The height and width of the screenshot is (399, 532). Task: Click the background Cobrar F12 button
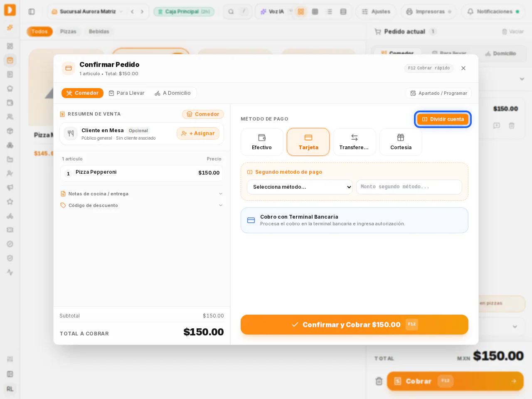pyautogui.click(x=455, y=381)
